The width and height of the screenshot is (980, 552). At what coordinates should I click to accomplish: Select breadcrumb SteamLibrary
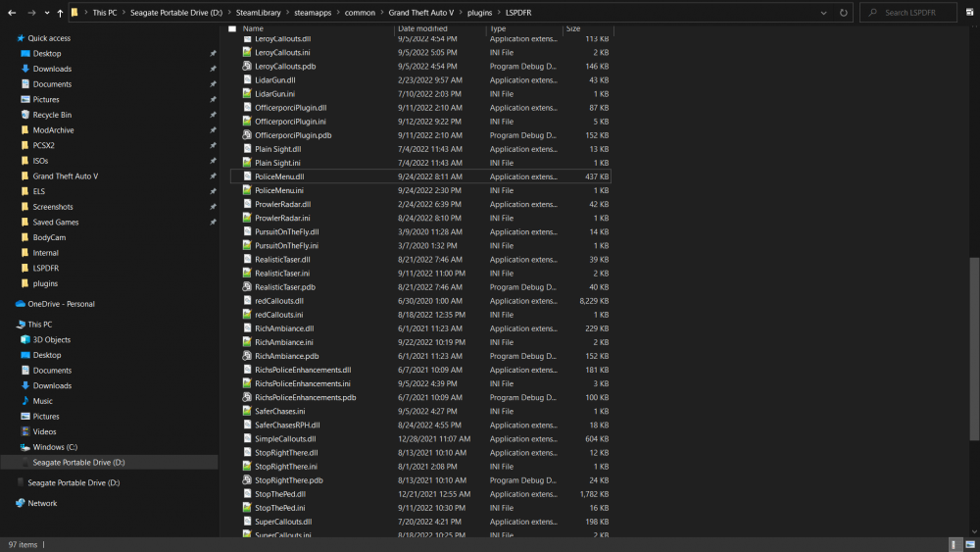[258, 13]
